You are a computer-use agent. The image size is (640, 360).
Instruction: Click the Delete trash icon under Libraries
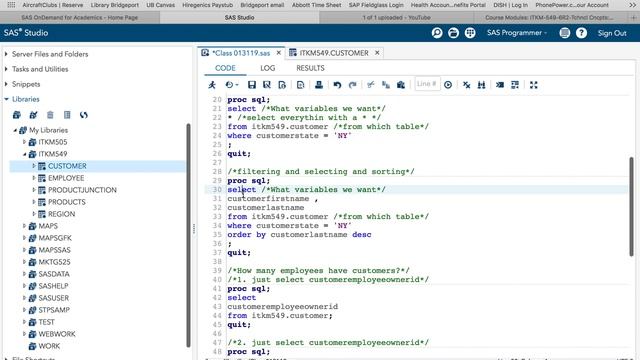[50, 115]
